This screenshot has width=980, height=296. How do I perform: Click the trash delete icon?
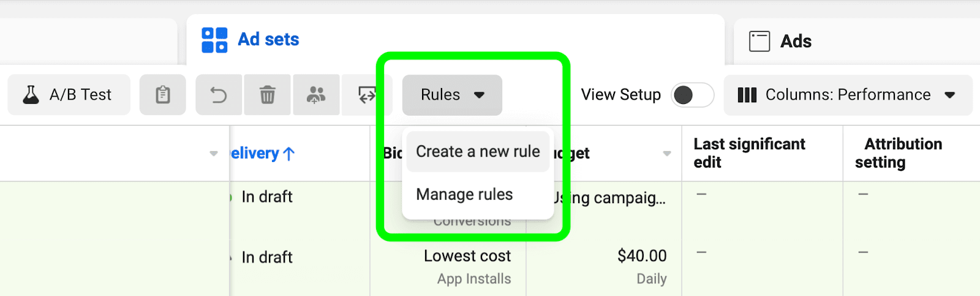pos(267,95)
